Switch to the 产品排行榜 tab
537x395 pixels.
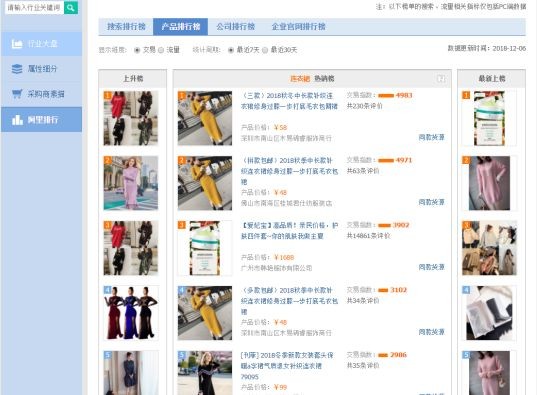(x=180, y=27)
